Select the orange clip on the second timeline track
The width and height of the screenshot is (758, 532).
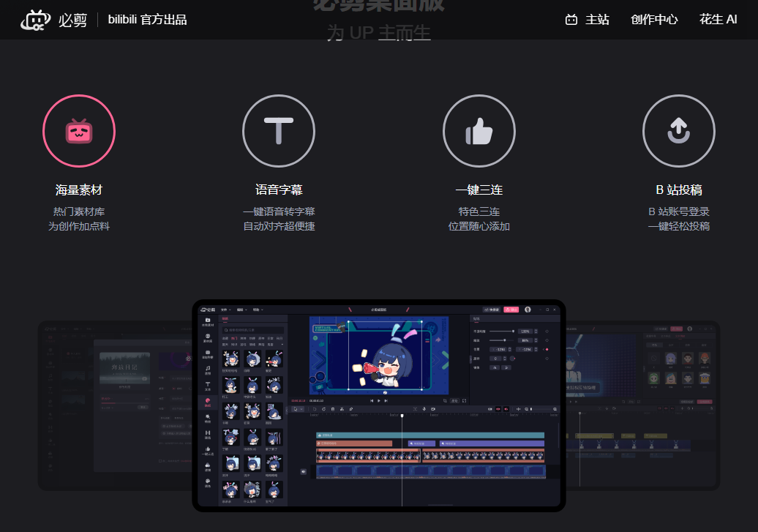tap(354, 443)
